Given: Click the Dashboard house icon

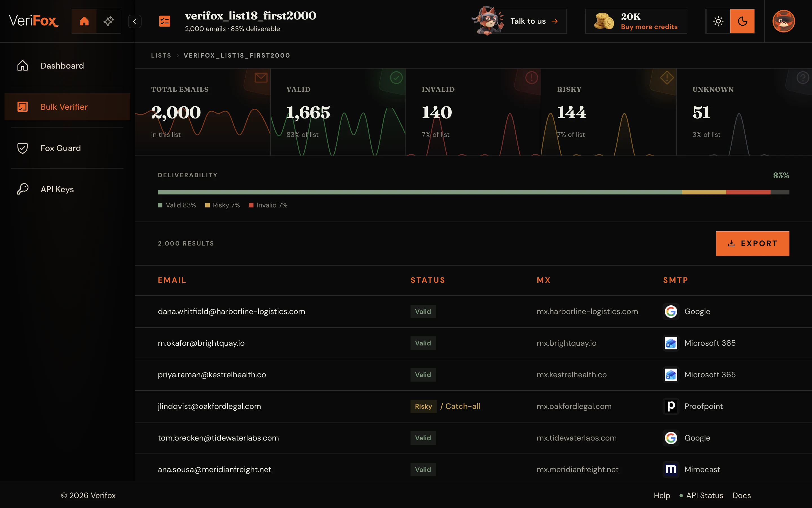Looking at the screenshot, I should (x=23, y=65).
